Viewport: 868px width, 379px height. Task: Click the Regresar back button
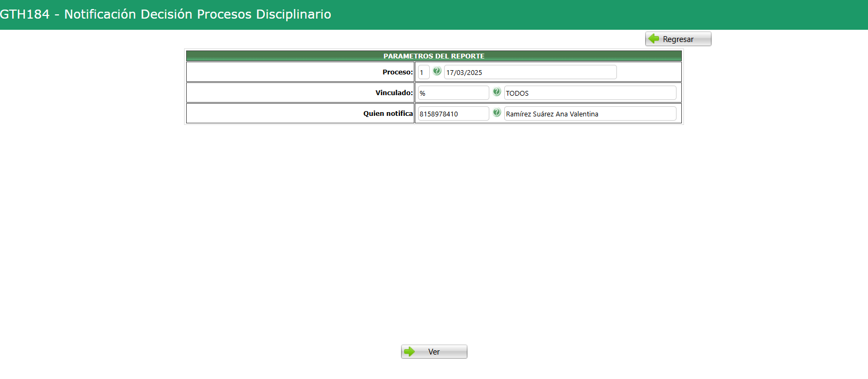point(678,39)
